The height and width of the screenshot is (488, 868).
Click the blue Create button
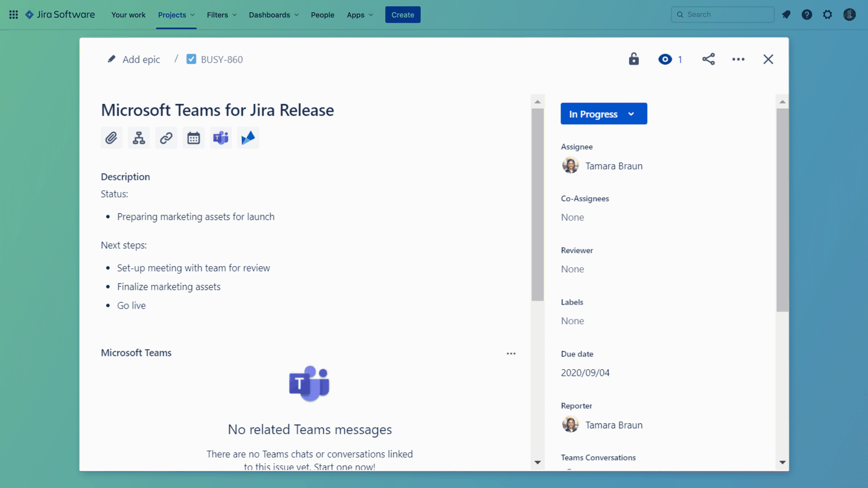coord(402,15)
